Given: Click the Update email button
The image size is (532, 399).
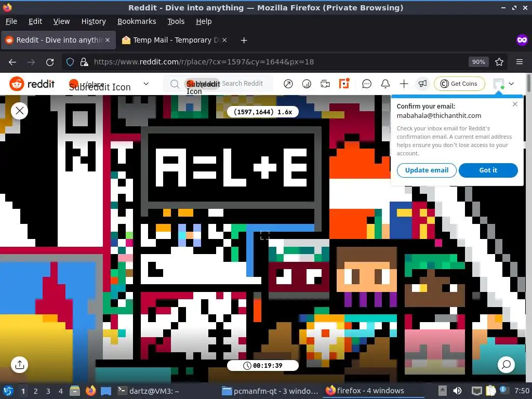Looking at the screenshot, I should pos(427,170).
